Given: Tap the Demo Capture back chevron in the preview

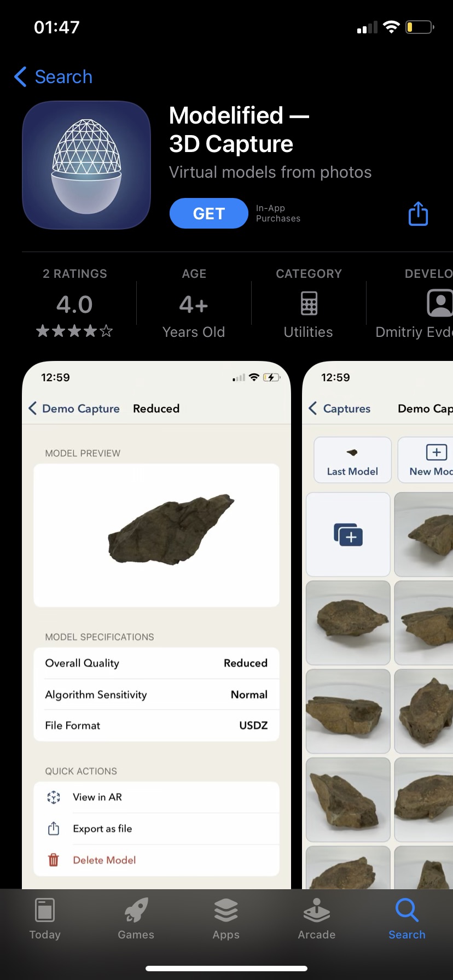Looking at the screenshot, I should tap(33, 409).
